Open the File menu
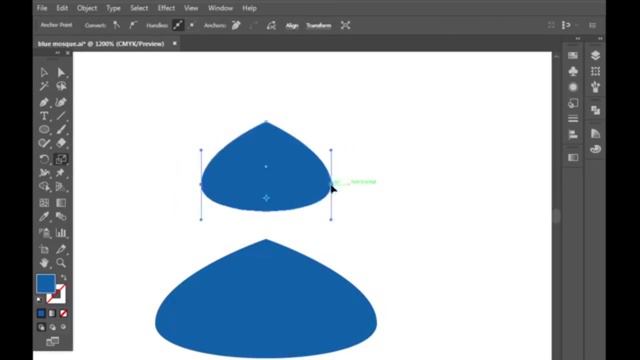The height and width of the screenshot is (360, 640). click(x=42, y=8)
